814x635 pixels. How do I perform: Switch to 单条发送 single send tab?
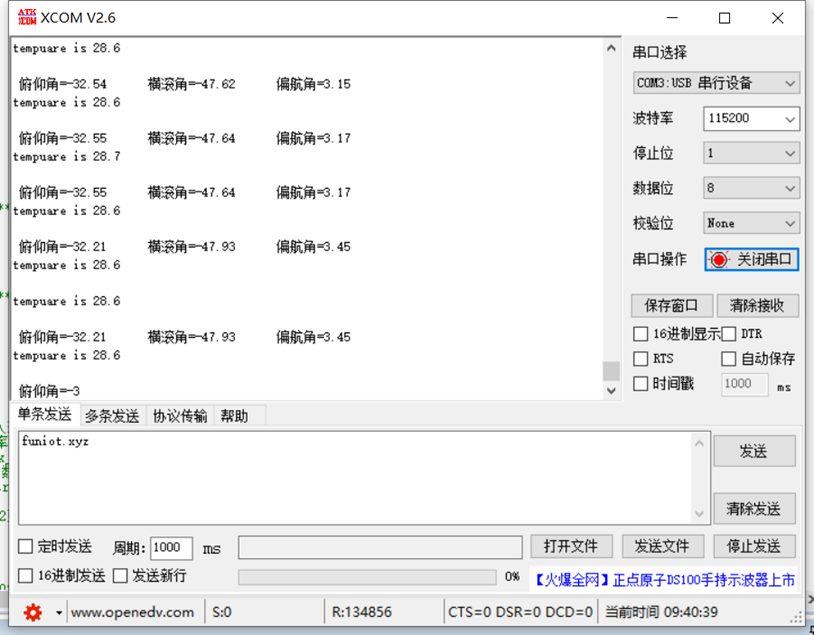pos(45,414)
